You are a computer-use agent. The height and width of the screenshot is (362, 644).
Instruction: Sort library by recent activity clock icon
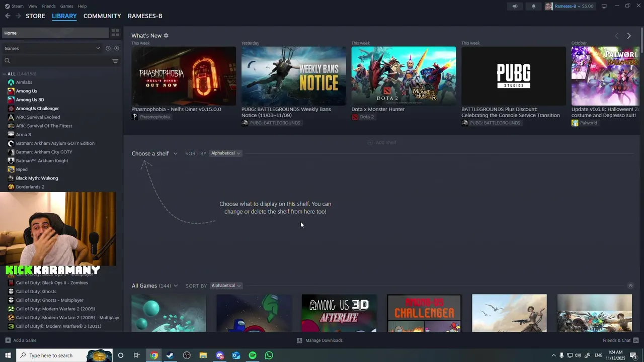pyautogui.click(x=108, y=48)
